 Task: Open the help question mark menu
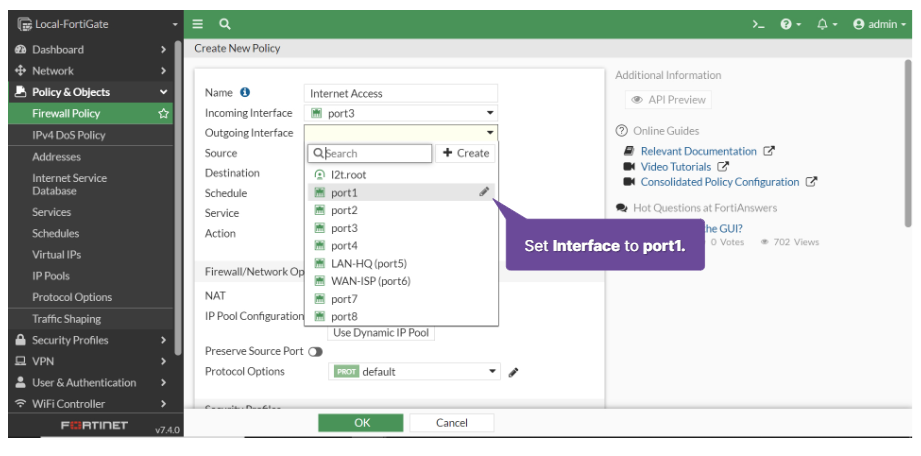tap(791, 24)
